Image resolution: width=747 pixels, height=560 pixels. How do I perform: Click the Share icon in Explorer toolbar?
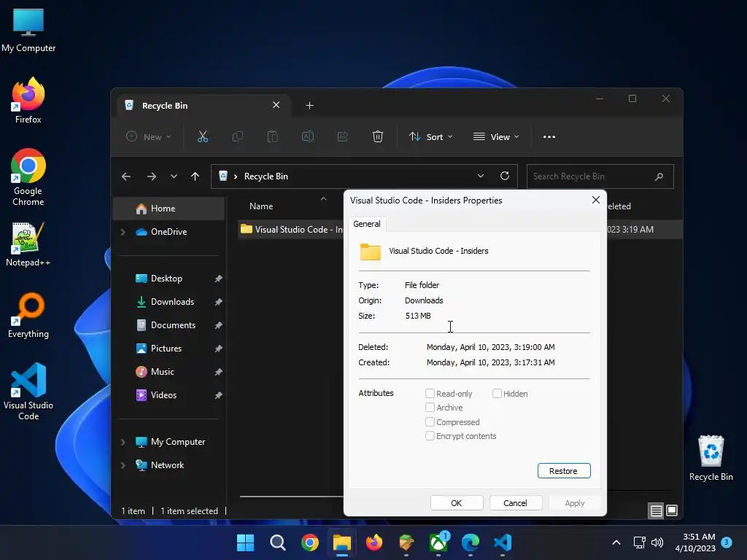[x=343, y=136]
